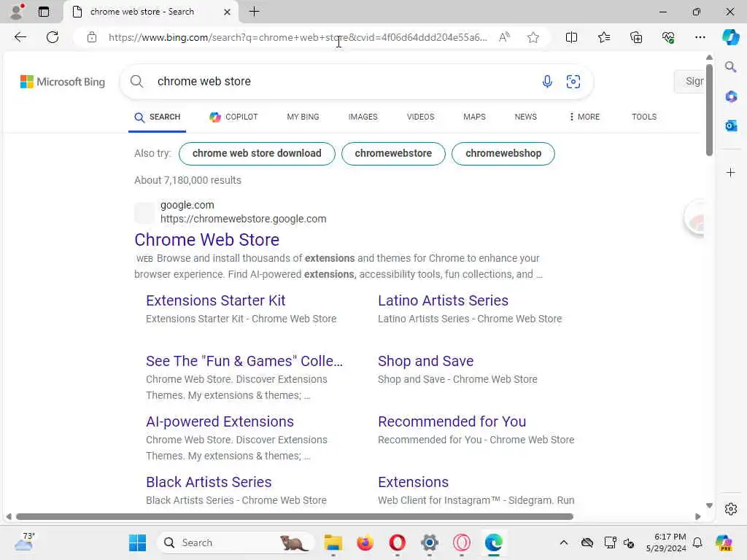Open Copilot icon in Edge toolbar
The width and height of the screenshot is (747, 560).
[x=730, y=37]
